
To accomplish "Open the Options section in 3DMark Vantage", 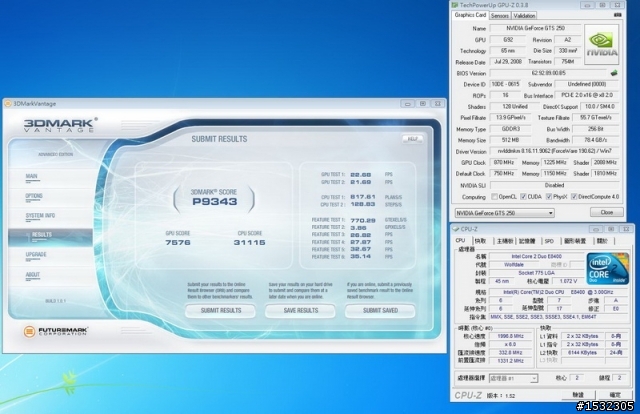I will pos(34,196).
